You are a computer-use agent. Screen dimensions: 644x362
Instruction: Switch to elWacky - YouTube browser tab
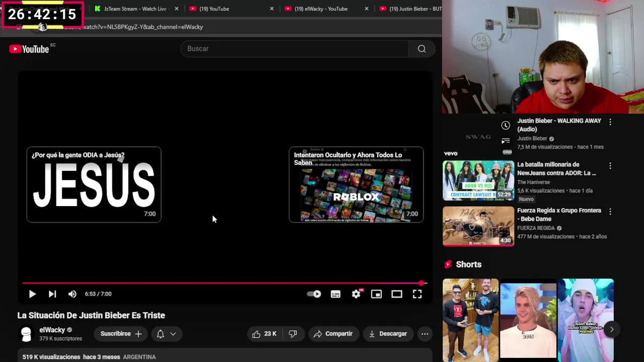(x=321, y=9)
